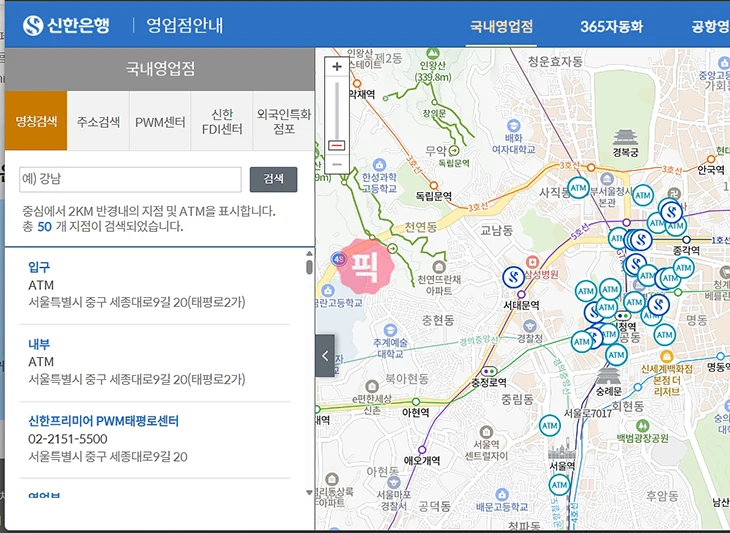Click the ATM marker below 서울역 label
Viewport: 730px width, 533px height.
pyautogui.click(x=559, y=485)
